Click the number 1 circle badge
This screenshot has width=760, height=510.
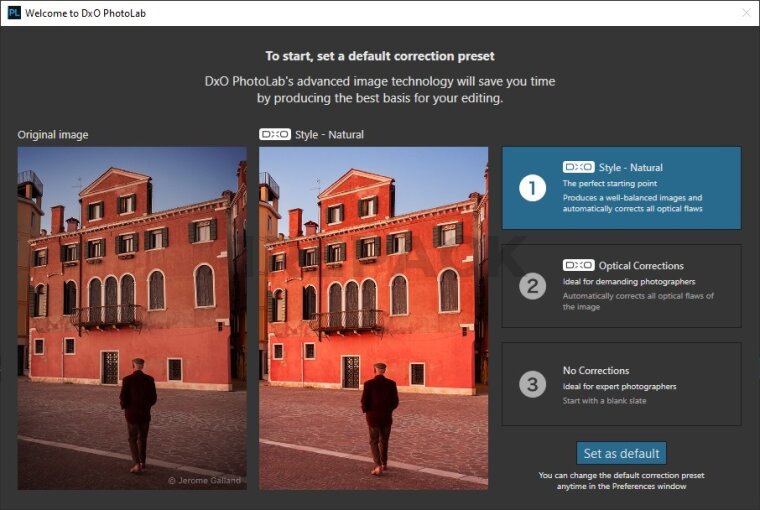532,188
